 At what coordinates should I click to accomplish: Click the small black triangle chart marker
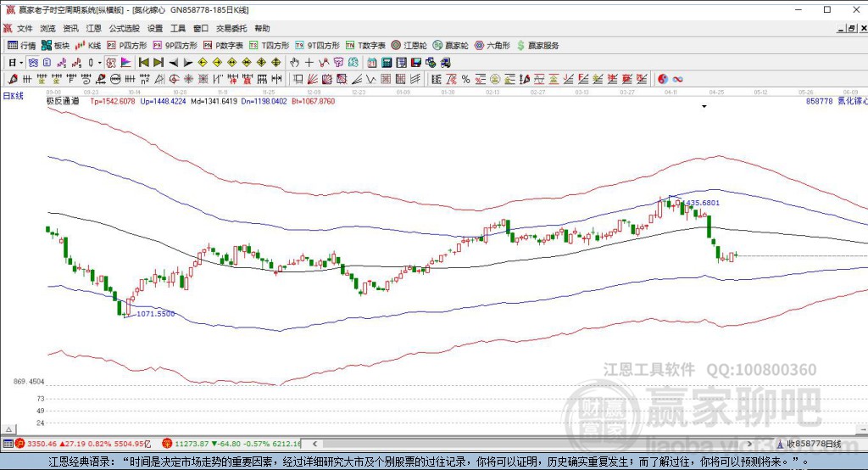704,106
